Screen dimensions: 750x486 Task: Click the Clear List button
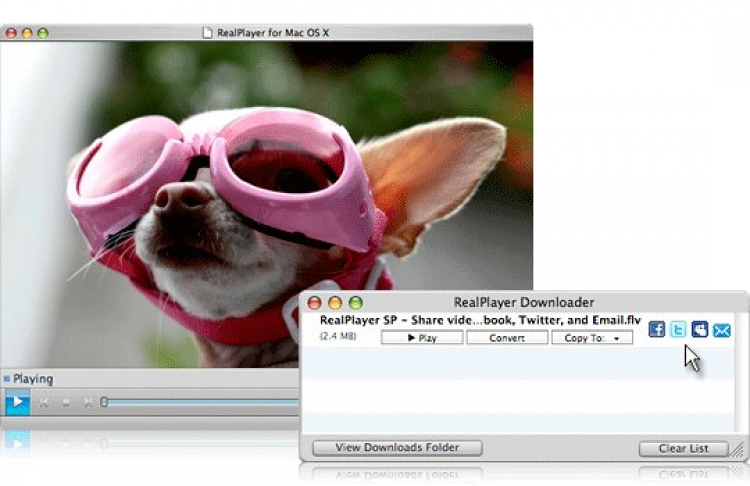684,449
